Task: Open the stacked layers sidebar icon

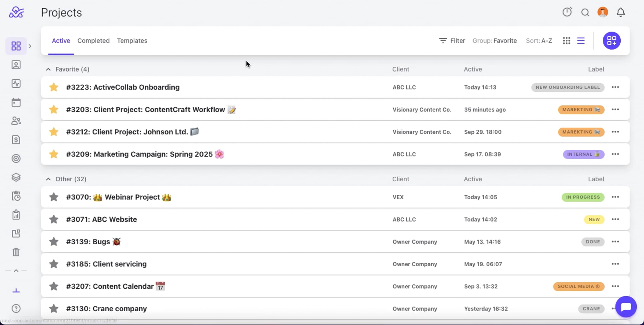Action: pyautogui.click(x=16, y=177)
